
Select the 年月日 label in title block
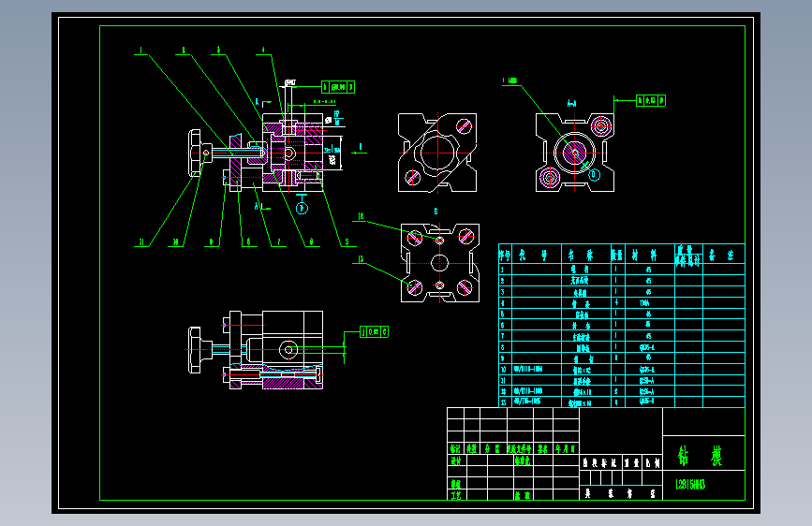[565, 449]
